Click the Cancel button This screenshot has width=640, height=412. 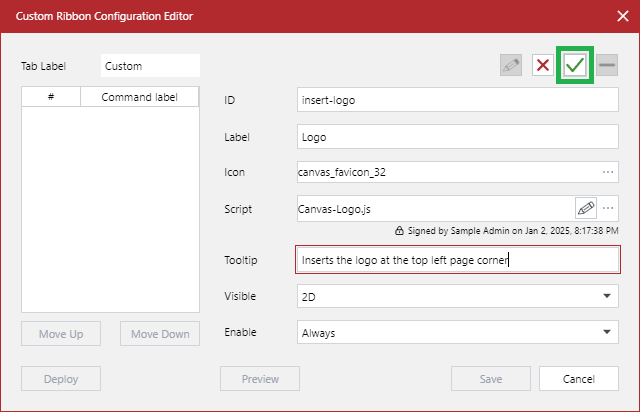(x=579, y=379)
